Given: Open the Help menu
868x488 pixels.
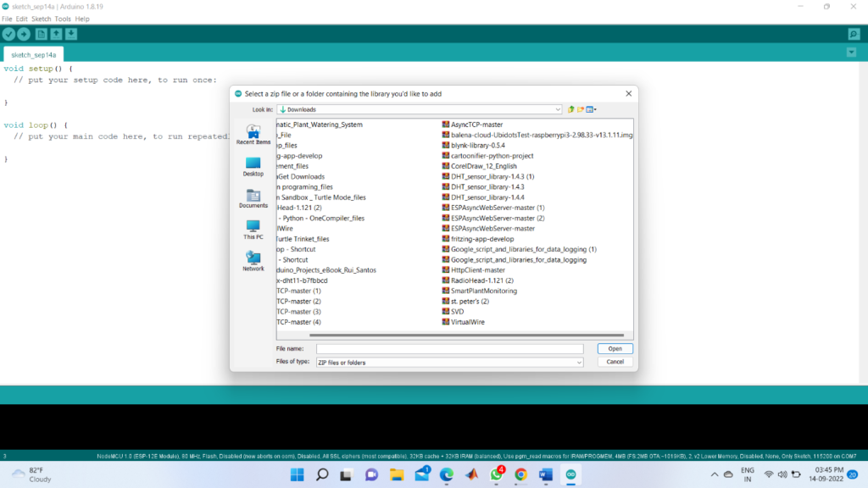Looking at the screenshot, I should (x=82, y=19).
